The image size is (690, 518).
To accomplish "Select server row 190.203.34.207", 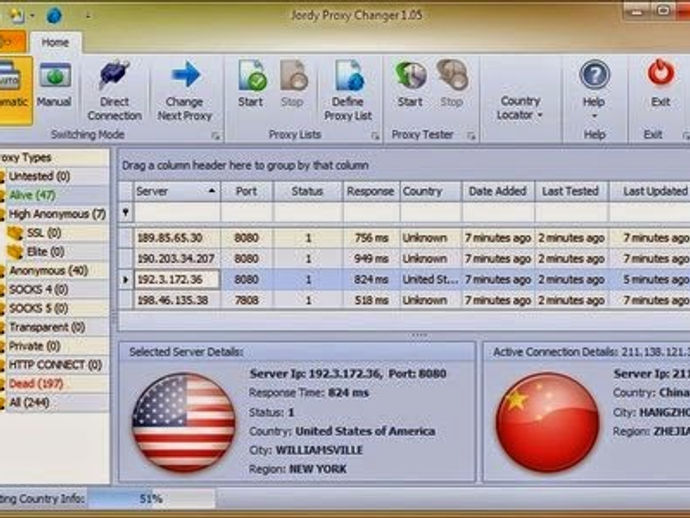I will [404, 259].
